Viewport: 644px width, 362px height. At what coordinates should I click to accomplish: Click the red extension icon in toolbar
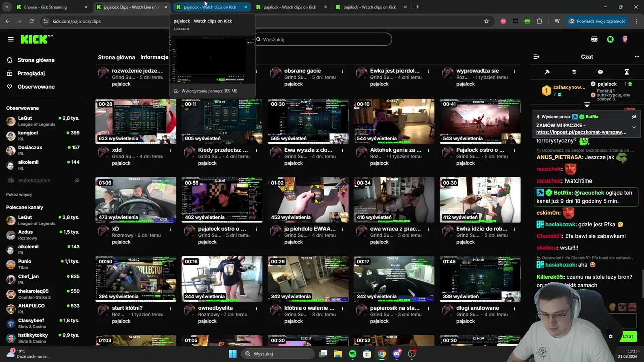coord(503,21)
